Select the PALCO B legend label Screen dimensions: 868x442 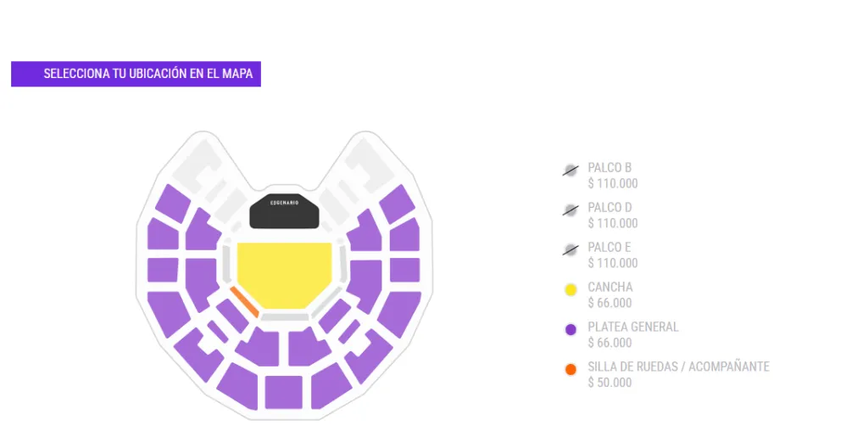[x=609, y=168]
